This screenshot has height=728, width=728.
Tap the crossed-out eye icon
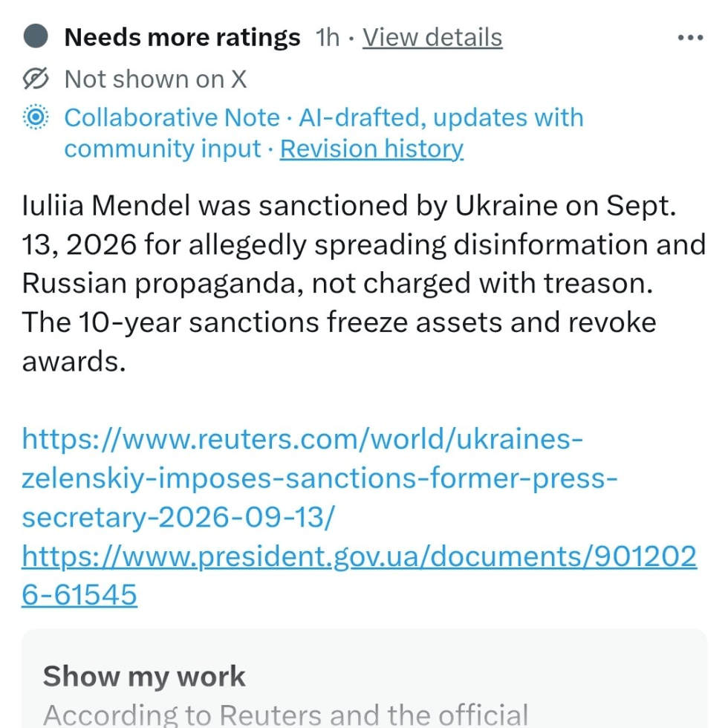(36, 79)
